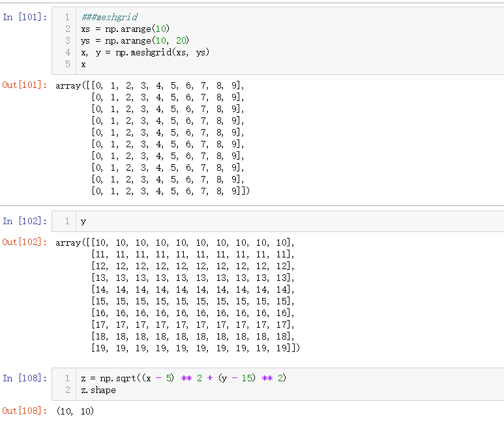Click the z = np.sqrt code line
Viewport: 504px width, 423px height.
point(183,378)
